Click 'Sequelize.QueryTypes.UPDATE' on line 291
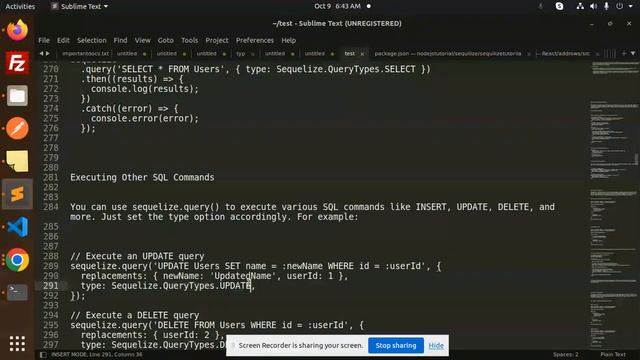Image resolution: width=640 pixels, height=360 pixels. (181, 286)
